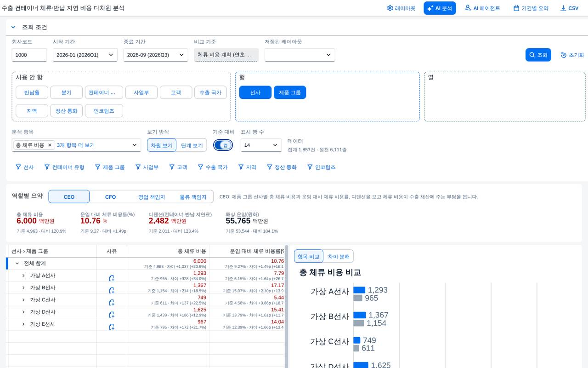Select the CEO role tab
This screenshot has width=588, height=368.
coord(69,196)
